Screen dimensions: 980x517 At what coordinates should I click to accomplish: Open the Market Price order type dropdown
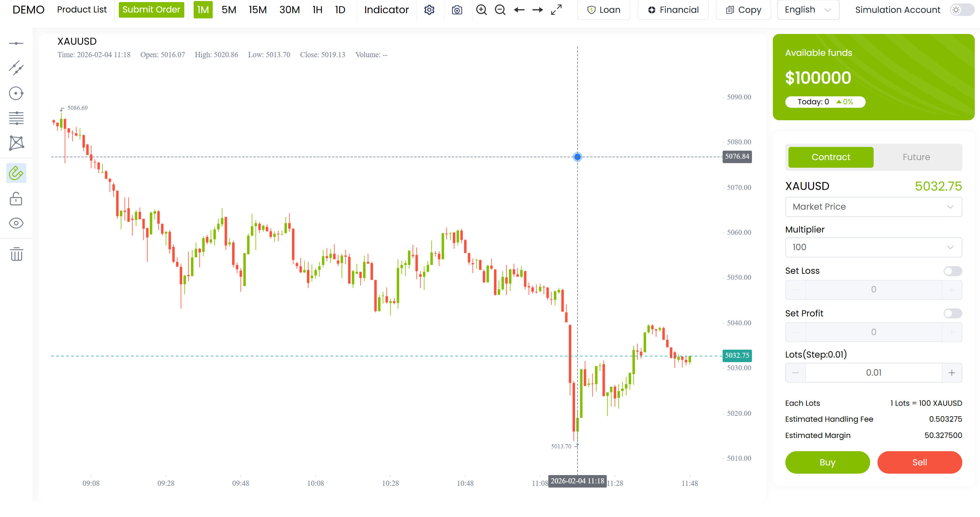[873, 207]
